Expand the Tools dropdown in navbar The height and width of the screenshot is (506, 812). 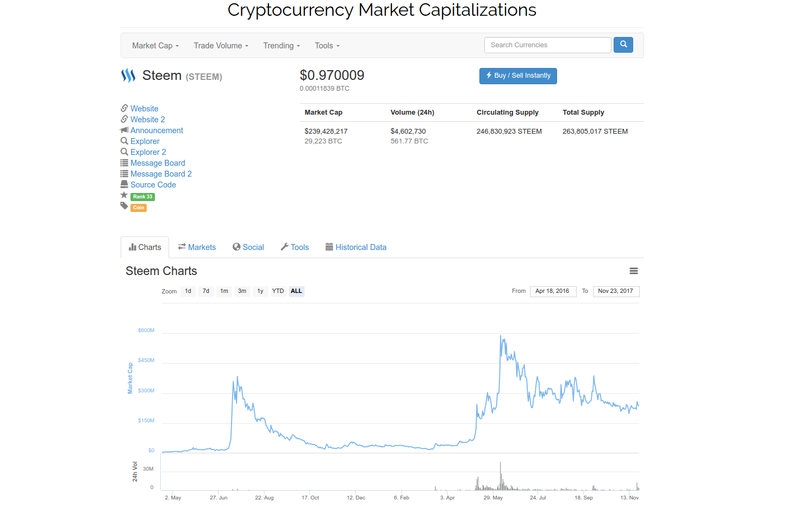click(x=327, y=46)
